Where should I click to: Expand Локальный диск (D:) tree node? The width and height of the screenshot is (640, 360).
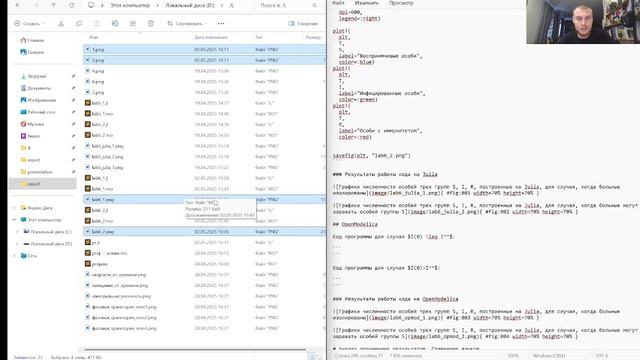[x=18, y=244]
